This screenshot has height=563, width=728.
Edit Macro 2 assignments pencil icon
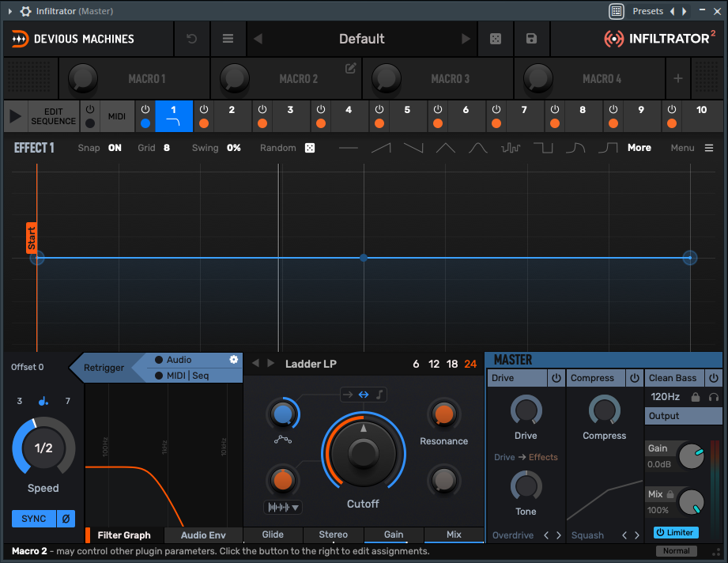tap(351, 69)
